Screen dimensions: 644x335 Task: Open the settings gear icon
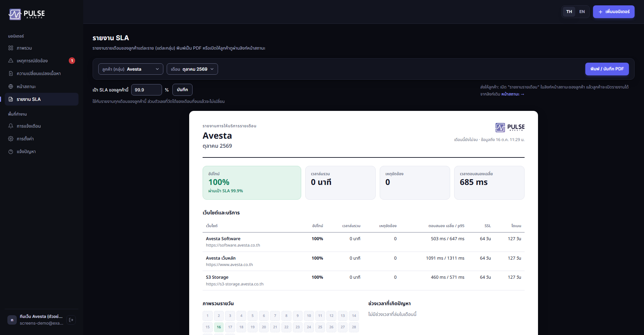coord(11,139)
